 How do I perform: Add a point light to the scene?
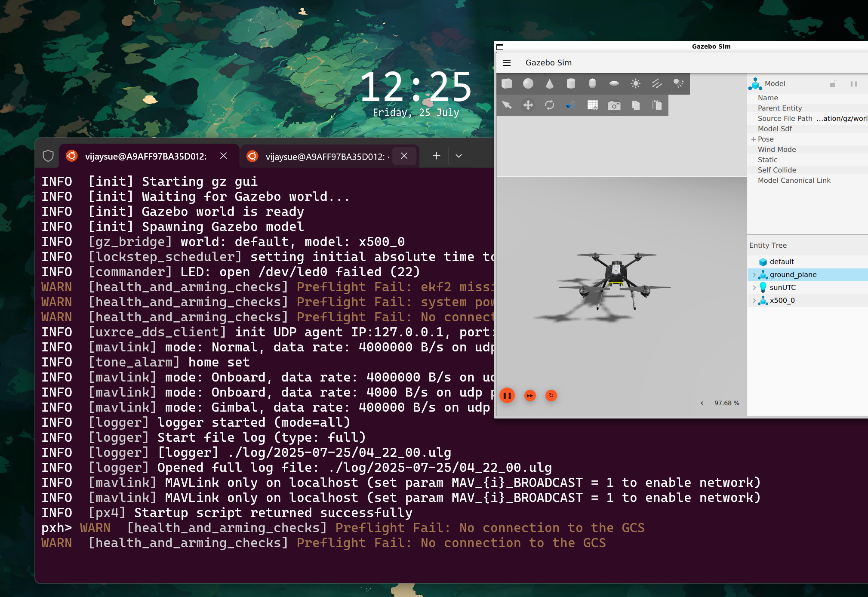635,83
